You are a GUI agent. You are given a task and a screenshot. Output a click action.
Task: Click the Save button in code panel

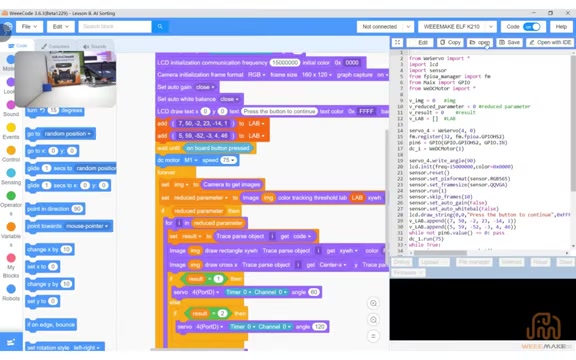510,43
